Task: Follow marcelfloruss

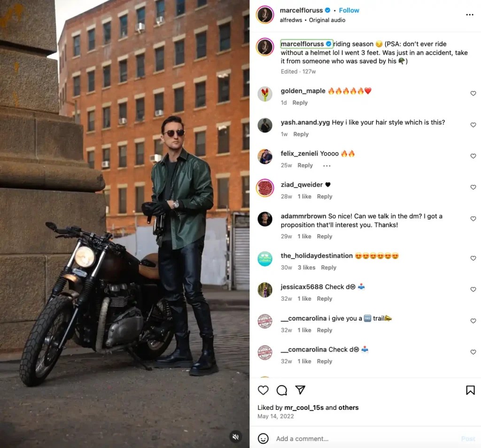Action: coord(349,10)
